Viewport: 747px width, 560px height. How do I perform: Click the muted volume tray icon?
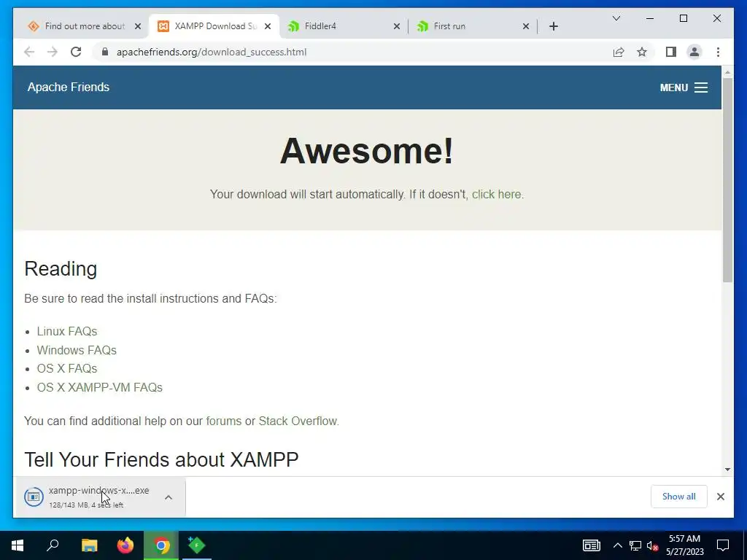(652, 545)
